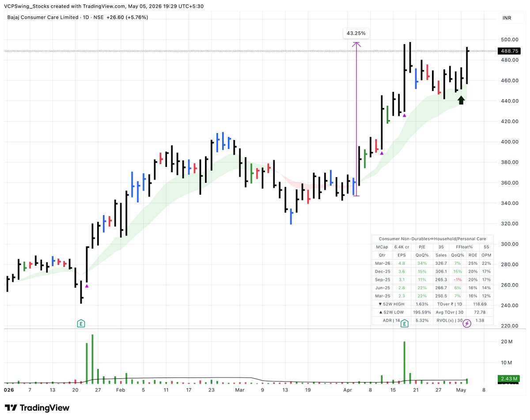The height and width of the screenshot is (420, 530).
Task: Click the OPM column header
Action: point(487,255)
